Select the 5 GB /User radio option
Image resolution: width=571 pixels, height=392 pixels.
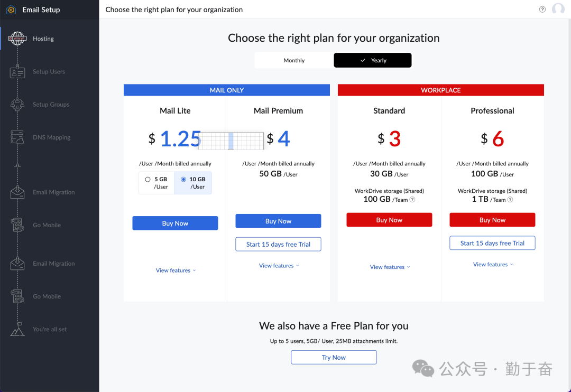[x=148, y=180]
